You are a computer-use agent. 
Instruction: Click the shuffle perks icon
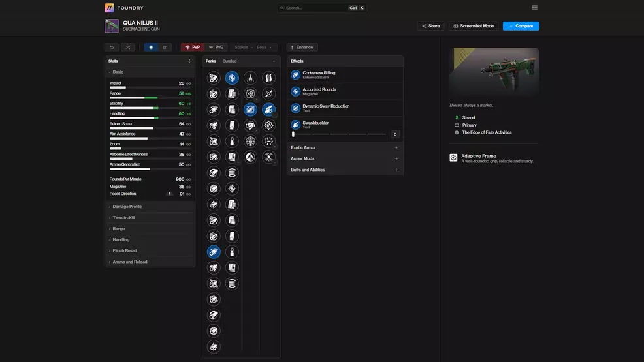coord(128,47)
